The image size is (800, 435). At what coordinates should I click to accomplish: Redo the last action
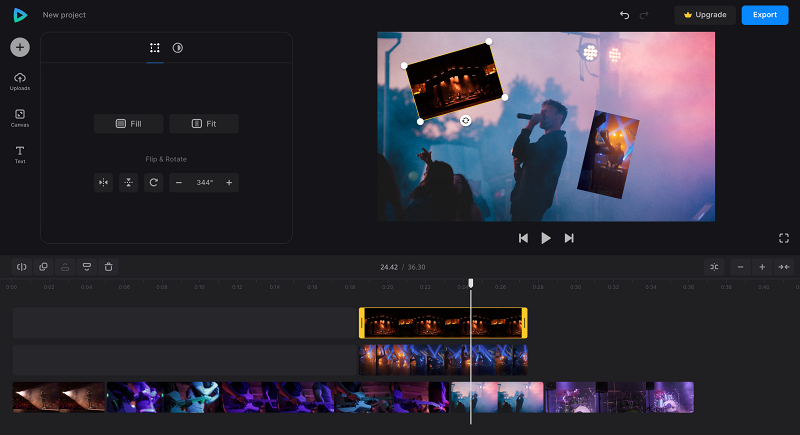coord(644,15)
